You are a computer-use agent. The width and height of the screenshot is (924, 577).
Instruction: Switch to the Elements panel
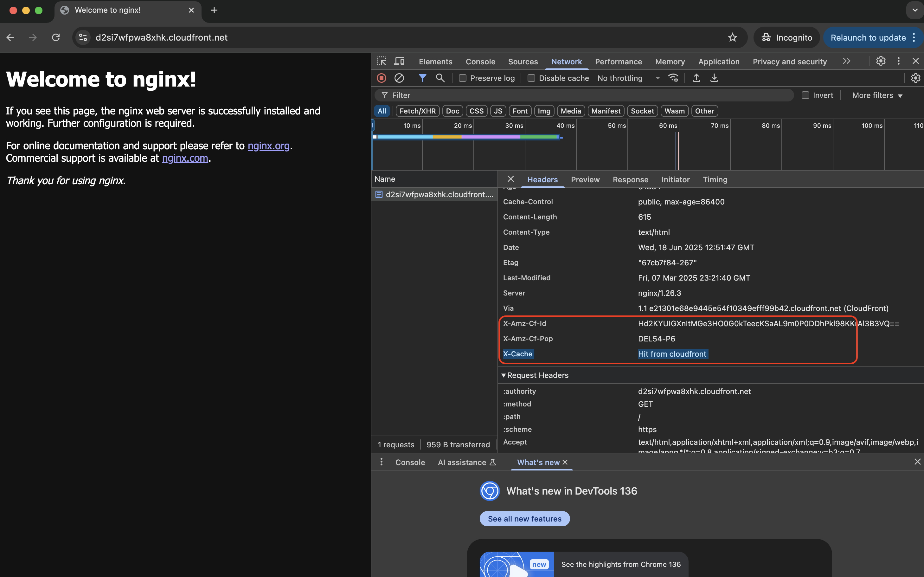click(x=435, y=62)
